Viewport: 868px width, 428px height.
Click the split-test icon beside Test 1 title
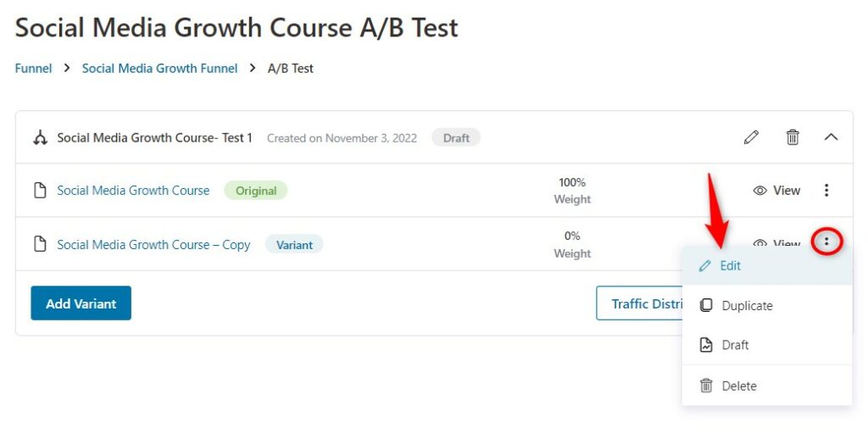tap(40, 137)
